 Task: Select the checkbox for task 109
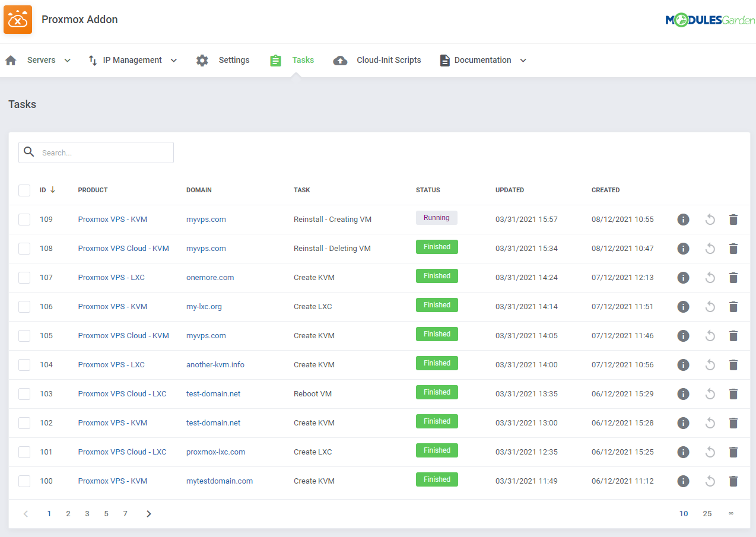[24, 220]
